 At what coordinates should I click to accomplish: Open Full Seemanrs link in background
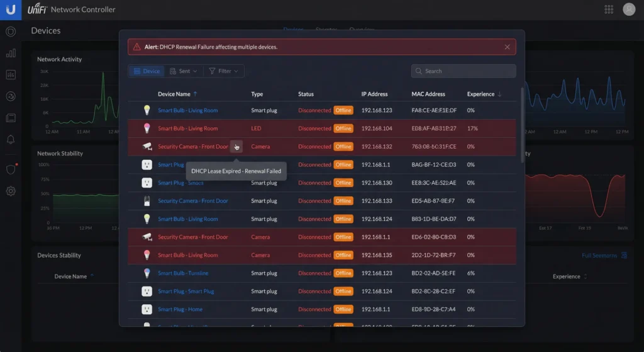(599, 256)
